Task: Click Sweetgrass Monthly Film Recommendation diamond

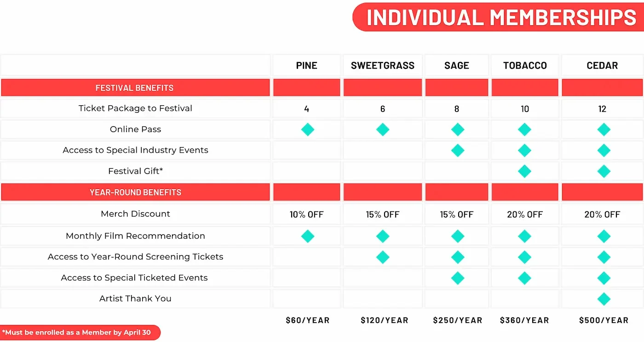Action: point(382,236)
